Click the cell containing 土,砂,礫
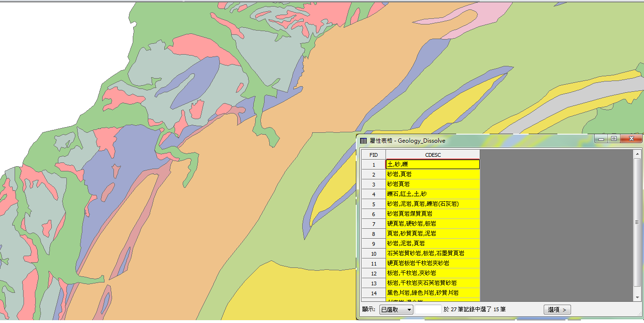 point(433,164)
